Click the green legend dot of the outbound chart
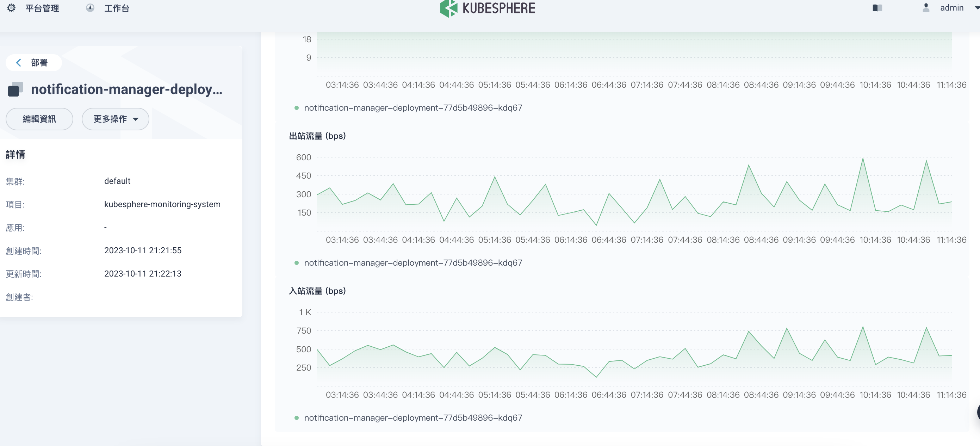 (296, 262)
